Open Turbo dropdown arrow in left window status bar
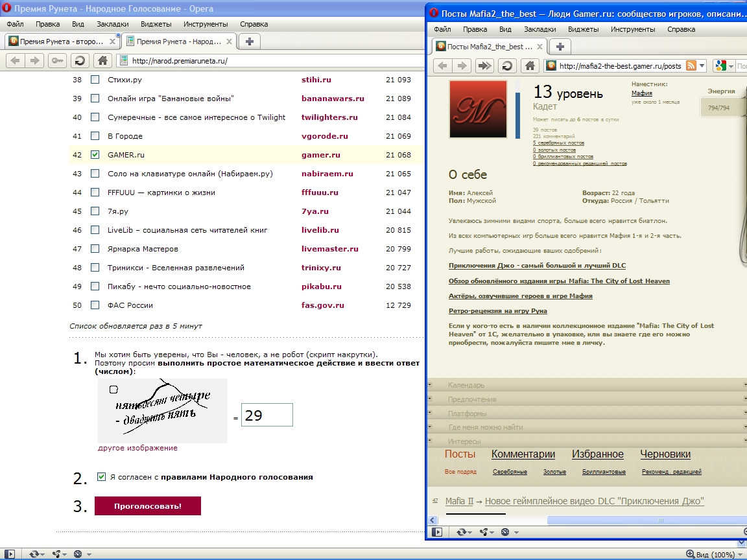 coord(89,555)
